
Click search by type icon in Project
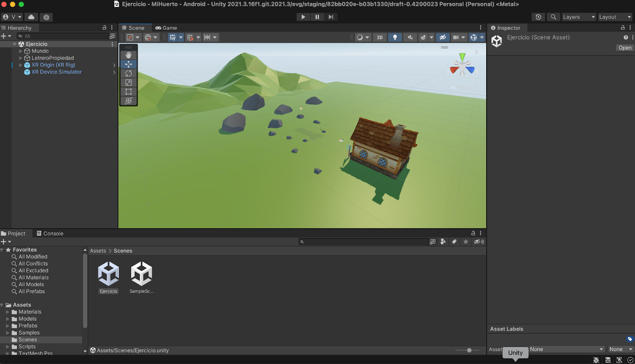click(x=443, y=242)
